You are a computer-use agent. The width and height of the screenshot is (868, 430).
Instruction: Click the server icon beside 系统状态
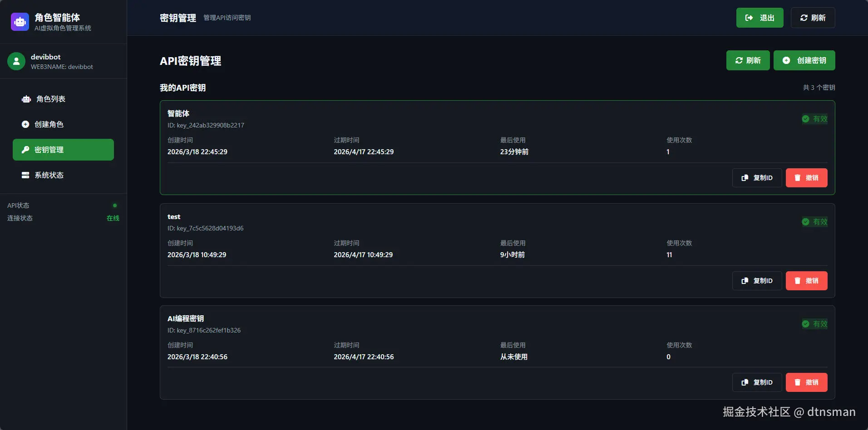[25, 175]
